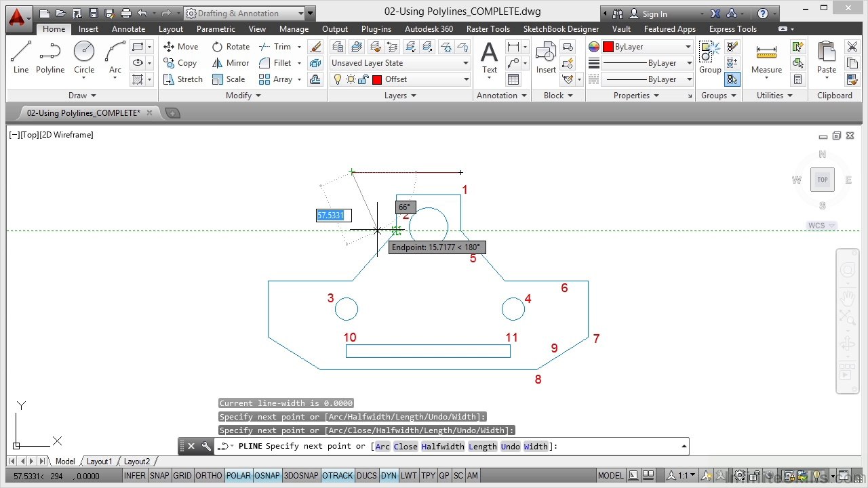Switch to the Insert ribbon tab
The image size is (868, 488).
88,29
